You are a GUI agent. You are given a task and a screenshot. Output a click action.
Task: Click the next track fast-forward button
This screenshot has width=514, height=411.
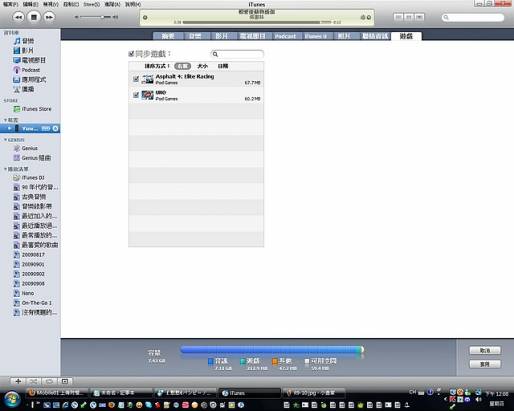click(49, 17)
